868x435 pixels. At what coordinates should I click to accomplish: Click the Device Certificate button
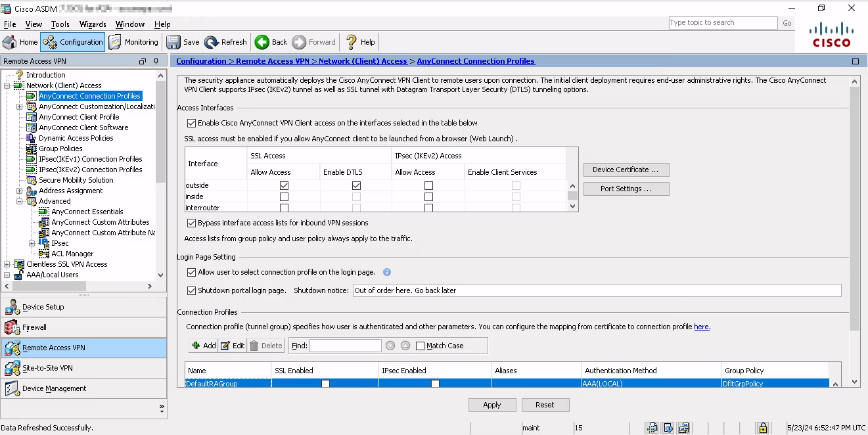(x=626, y=170)
